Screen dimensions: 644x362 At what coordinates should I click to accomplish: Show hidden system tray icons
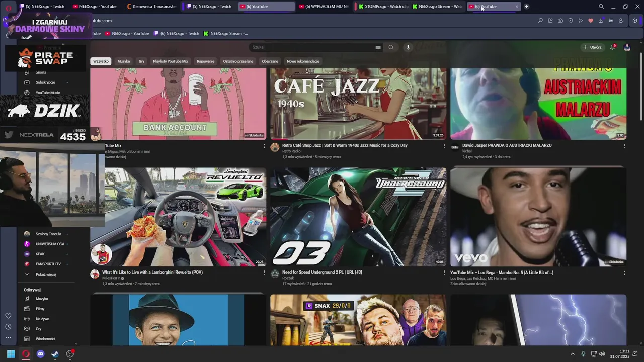click(573, 354)
